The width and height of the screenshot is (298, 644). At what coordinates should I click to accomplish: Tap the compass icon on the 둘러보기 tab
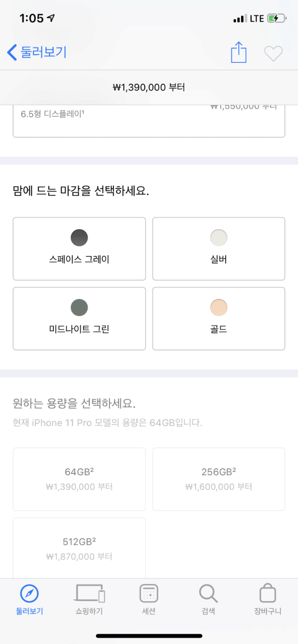pyautogui.click(x=29, y=594)
